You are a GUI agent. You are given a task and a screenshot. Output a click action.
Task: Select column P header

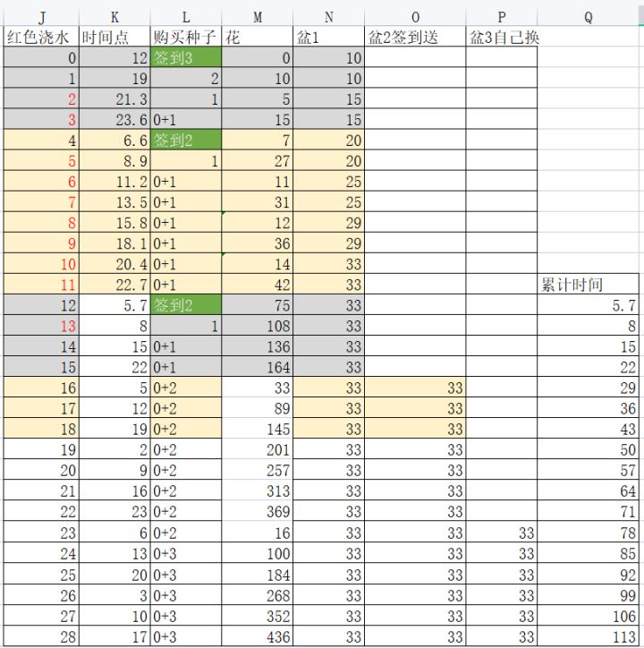(502, 17)
